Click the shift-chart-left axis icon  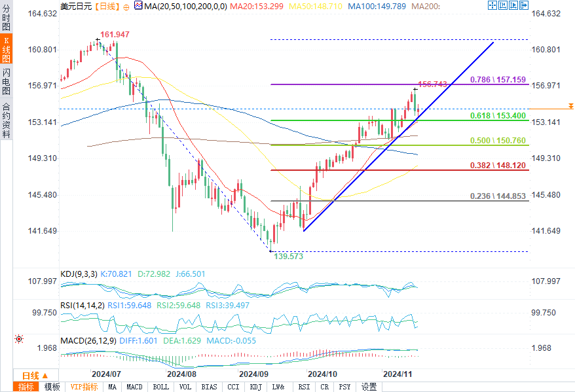click(x=503, y=5)
